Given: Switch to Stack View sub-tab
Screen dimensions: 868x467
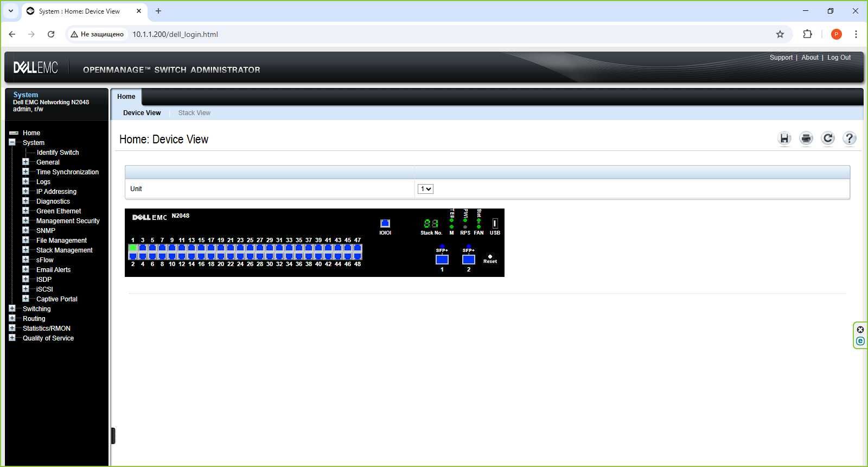Looking at the screenshot, I should coord(194,113).
